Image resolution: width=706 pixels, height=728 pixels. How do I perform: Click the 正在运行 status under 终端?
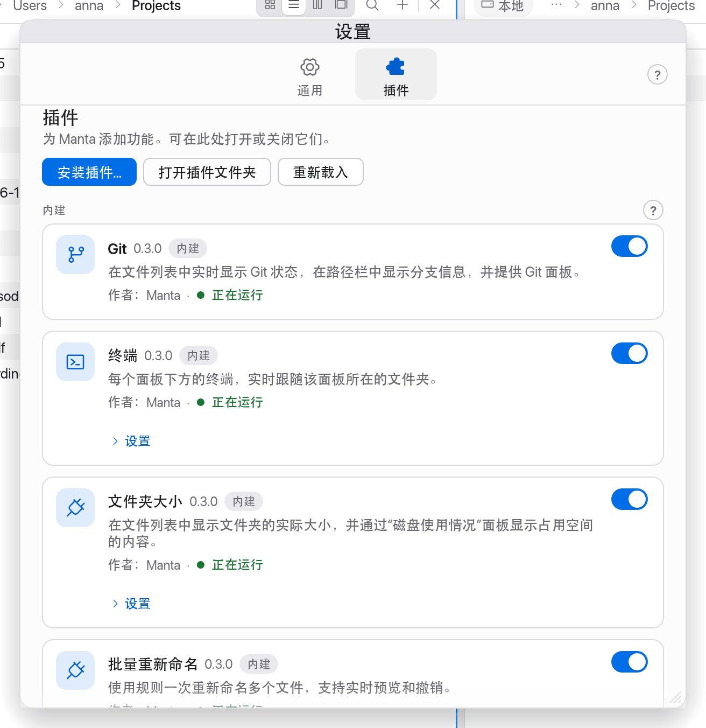pos(237,402)
